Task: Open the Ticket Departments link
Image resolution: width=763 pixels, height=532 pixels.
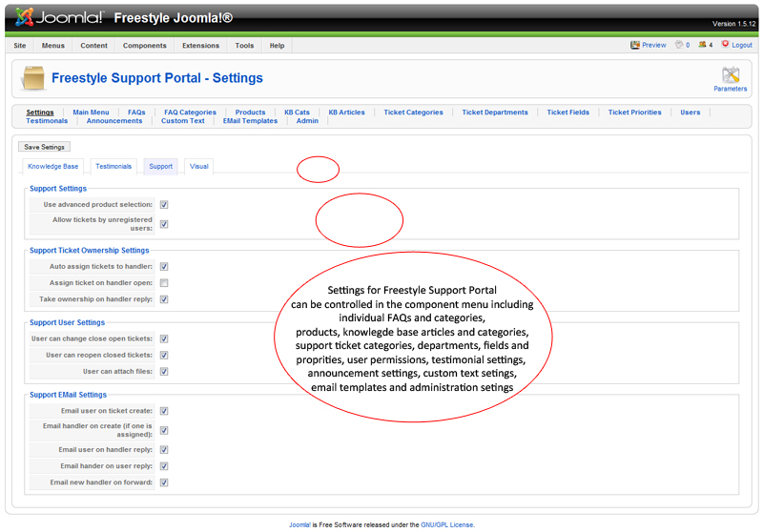Action: (494, 113)
